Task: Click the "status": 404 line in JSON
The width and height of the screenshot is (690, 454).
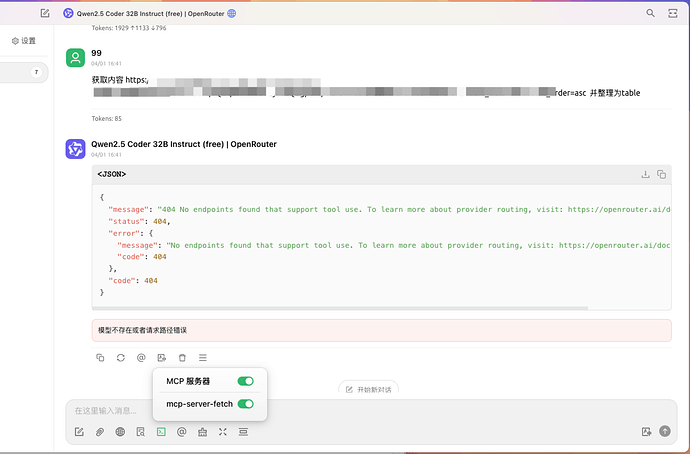Action: [139, 221]
